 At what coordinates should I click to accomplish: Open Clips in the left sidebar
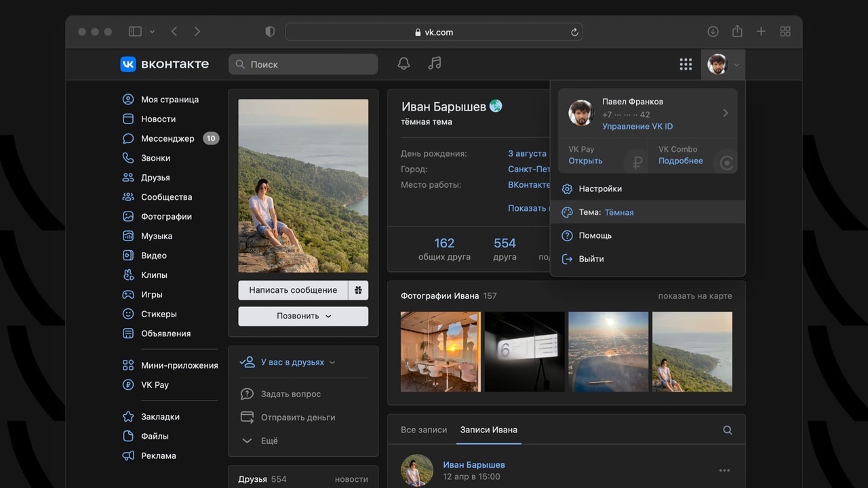point(154,275)
